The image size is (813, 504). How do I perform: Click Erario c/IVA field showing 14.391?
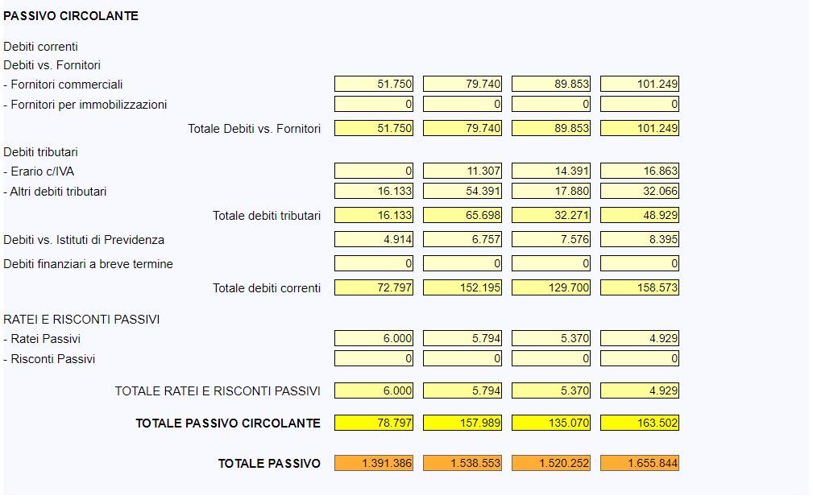pyautogui.click(x=551, y=171)
